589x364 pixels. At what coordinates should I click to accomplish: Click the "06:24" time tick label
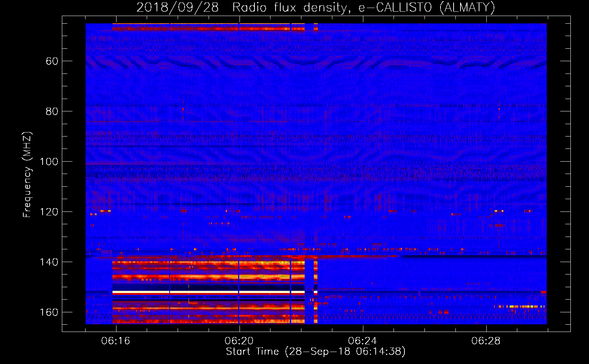(x=363, y=341)
